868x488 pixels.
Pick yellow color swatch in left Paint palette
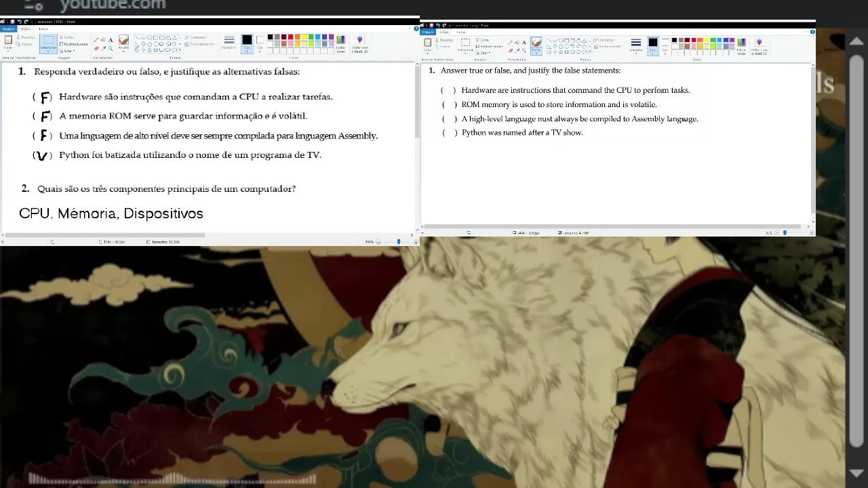(304, 37)
